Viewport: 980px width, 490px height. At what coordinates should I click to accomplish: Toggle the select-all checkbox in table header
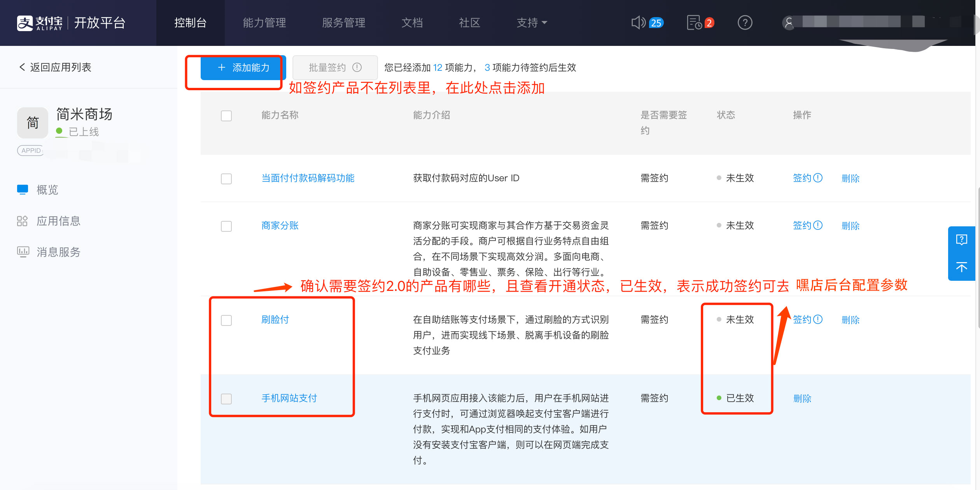(x=226, y=115)
